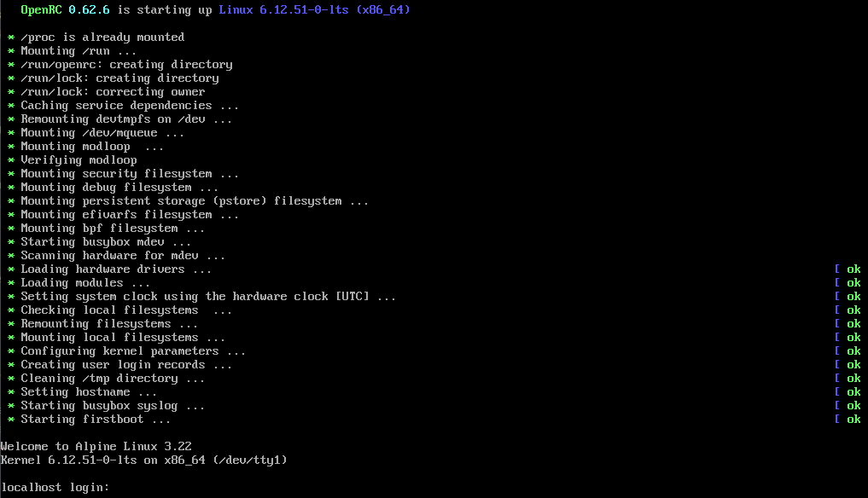
Task: Click the ok status beside Setting hostname
Action: point(853,392)
